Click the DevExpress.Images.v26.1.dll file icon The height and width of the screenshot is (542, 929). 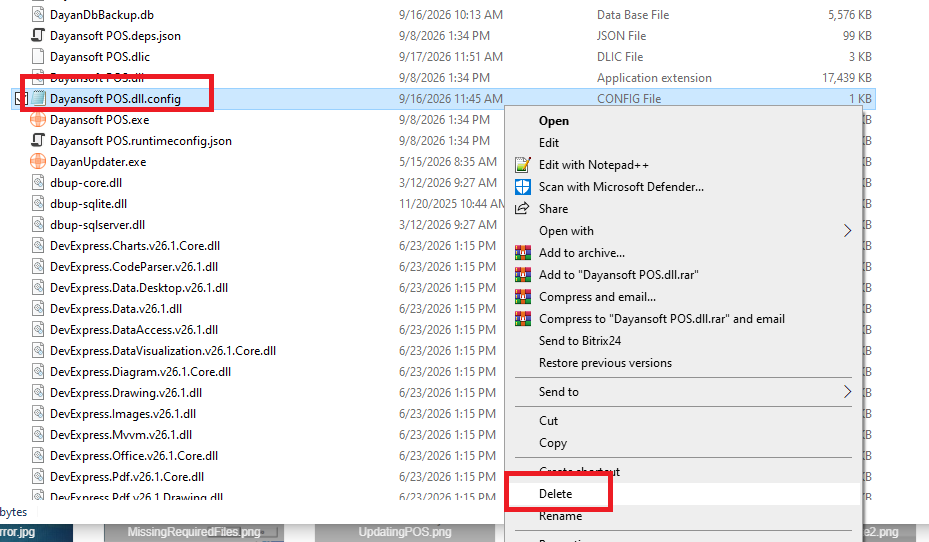click(38, 414)
